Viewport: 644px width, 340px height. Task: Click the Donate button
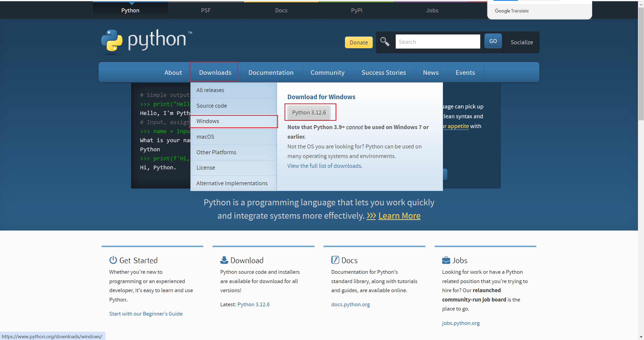pyautogui.click(x=359, y=43)
